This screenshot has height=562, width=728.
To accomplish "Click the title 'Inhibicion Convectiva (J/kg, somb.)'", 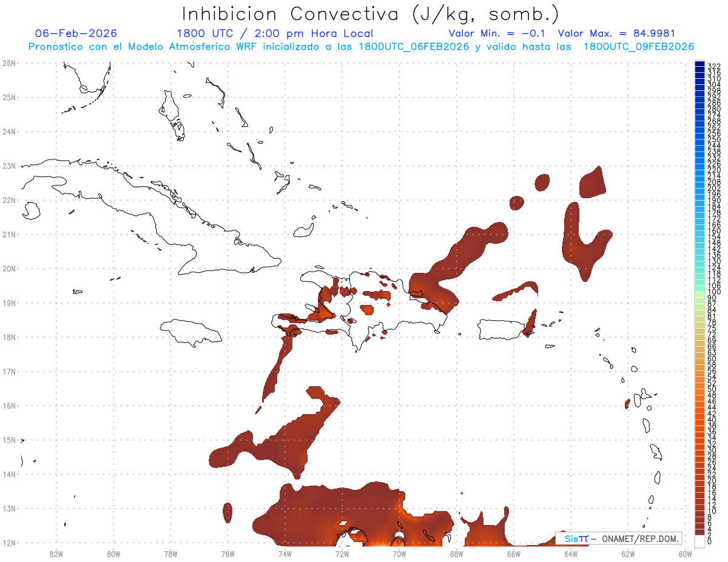I will pos(370,15).
